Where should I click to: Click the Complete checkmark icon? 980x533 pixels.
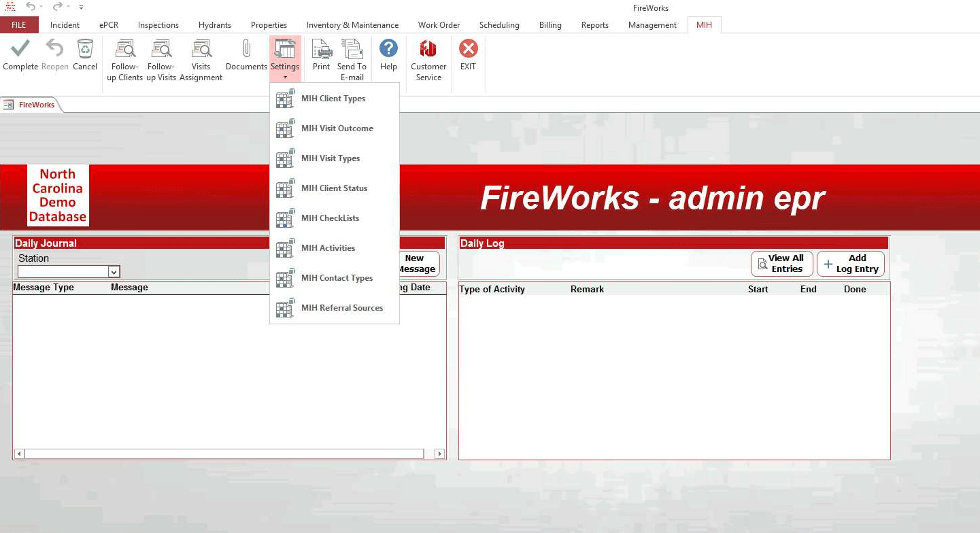pyautogui.click(x=20, y=49)
